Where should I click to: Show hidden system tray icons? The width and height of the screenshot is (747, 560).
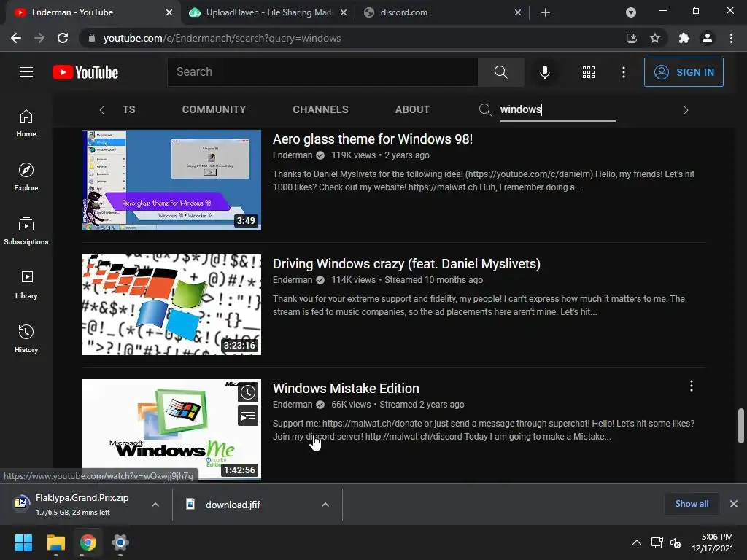(636, 542)
